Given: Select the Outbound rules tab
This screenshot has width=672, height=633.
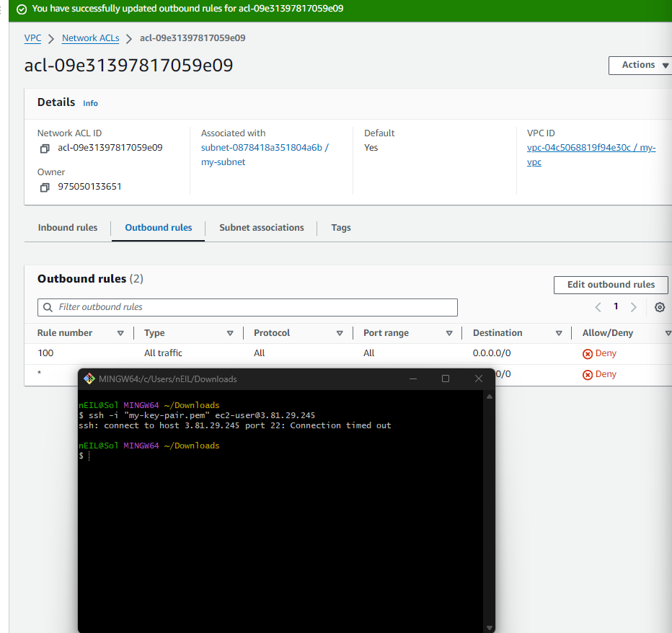Looking at the screenshot, I should click(x=158, y=228).
